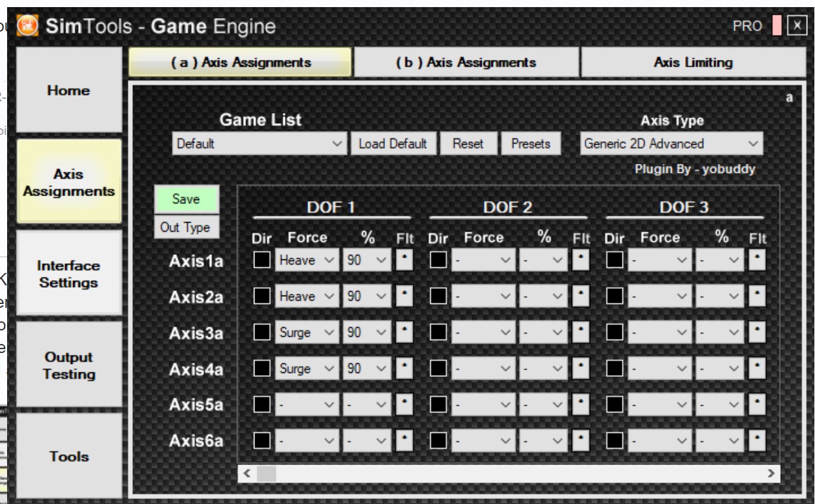Screen dimensions: 815x504
Task: Open the Output Testing section
Action: tap(68, 365)
